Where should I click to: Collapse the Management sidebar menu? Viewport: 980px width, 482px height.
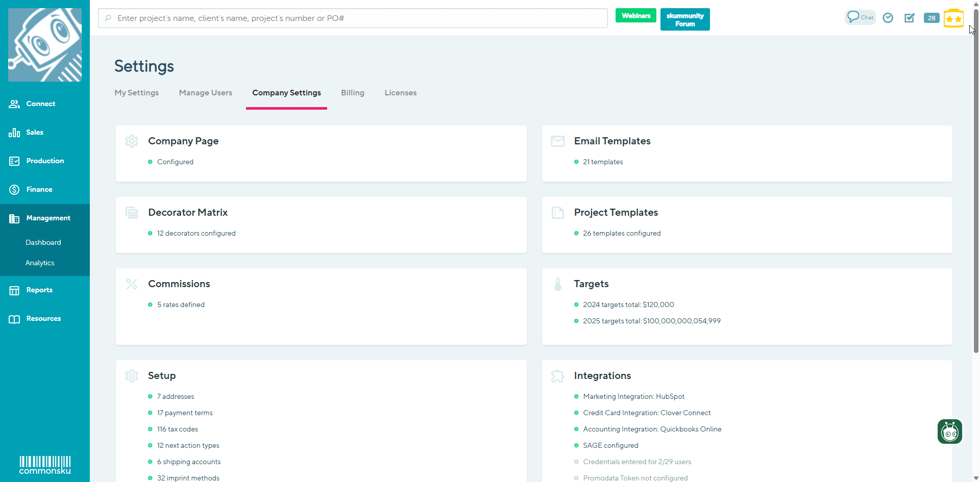[48, 218]
